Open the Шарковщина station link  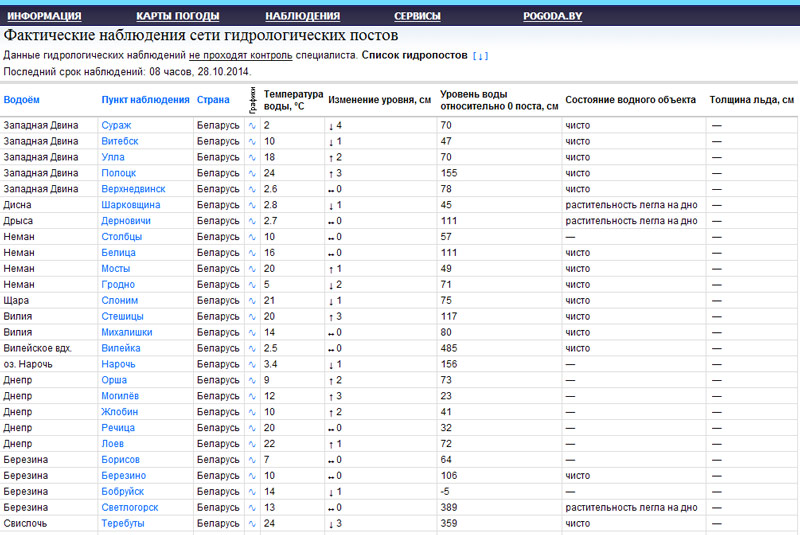[131, 205]
